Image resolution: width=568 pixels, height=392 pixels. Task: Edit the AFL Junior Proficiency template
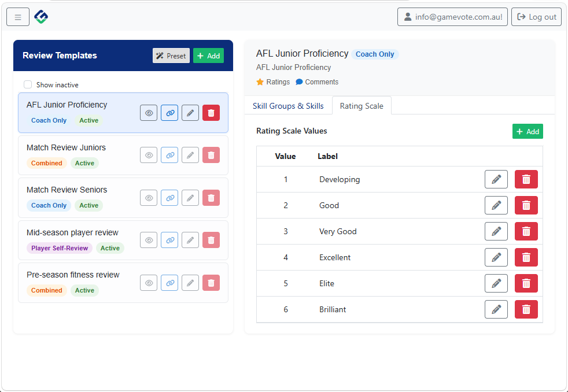[190, 113]
